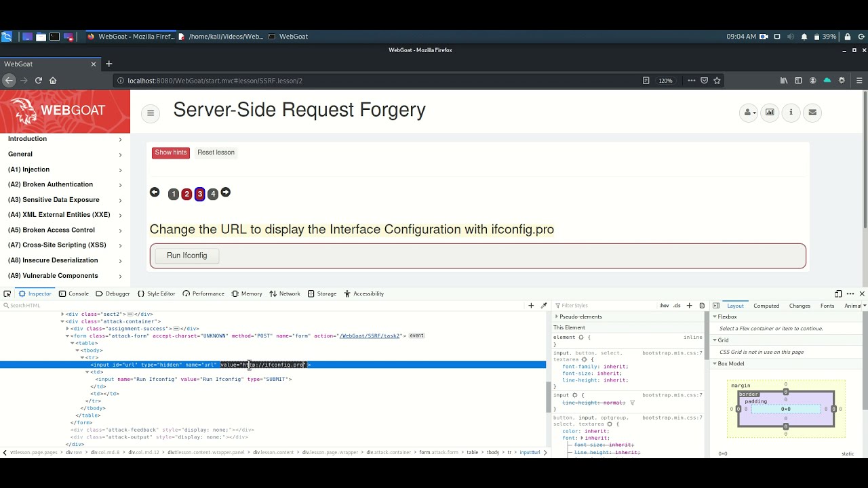Open the WebGoat report card chart icon
Image resolution: width=868 pixels, height=488 pixels.
[x=770, y=113]
